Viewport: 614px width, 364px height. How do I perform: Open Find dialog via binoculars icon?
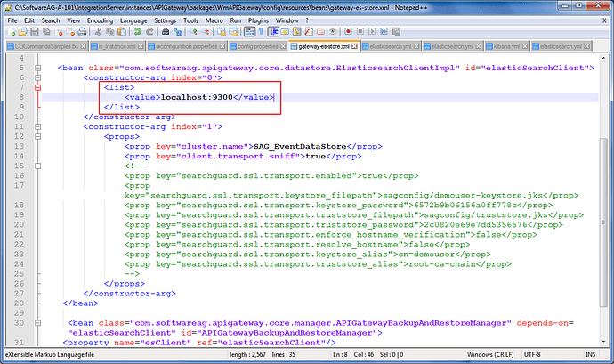(x=166, y=32)
